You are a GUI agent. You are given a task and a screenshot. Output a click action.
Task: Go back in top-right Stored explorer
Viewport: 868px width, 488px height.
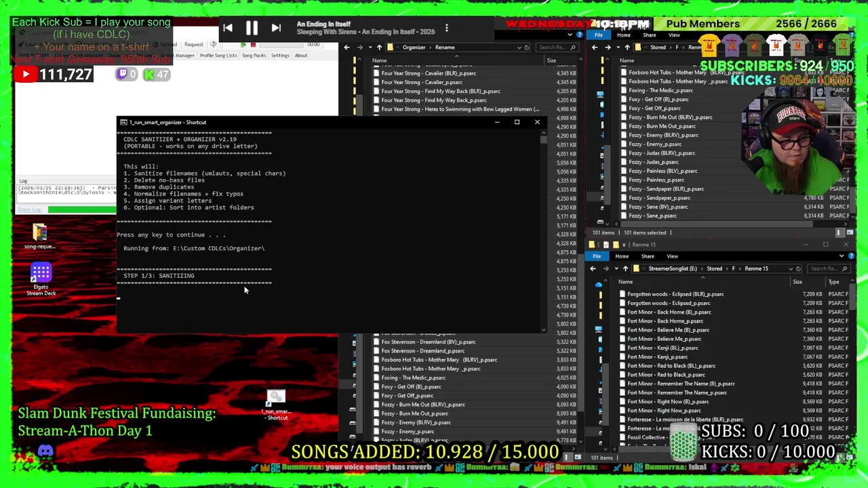coord(595,47)
